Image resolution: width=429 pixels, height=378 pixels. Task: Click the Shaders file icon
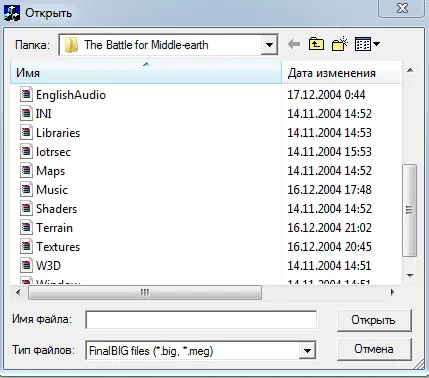pos(27,208)
